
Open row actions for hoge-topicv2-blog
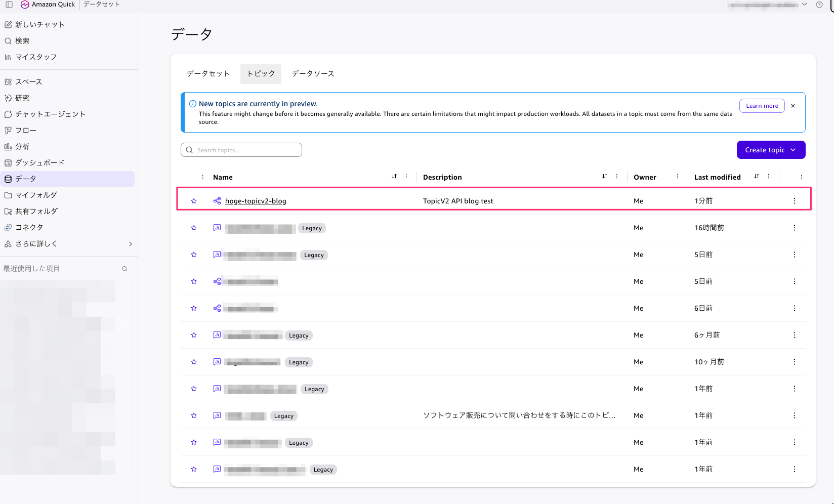tap(795, 201)
